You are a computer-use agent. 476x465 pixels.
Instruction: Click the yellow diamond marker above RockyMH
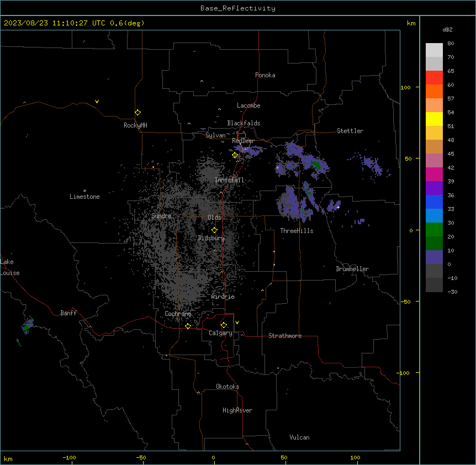137,112
